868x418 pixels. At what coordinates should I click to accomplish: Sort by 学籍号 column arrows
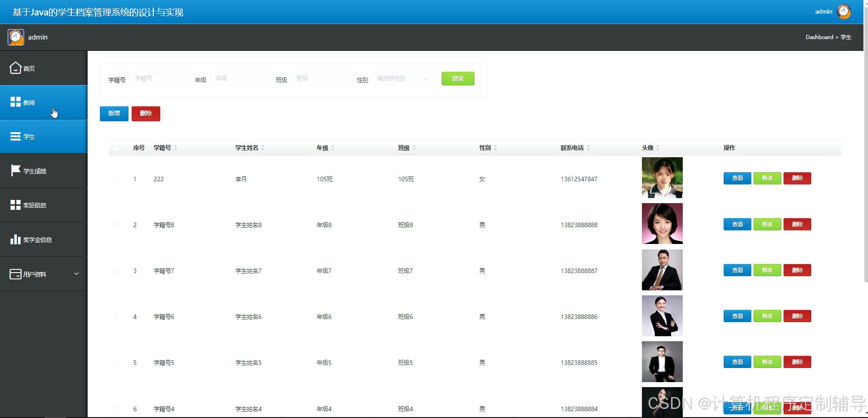(176, 148)
